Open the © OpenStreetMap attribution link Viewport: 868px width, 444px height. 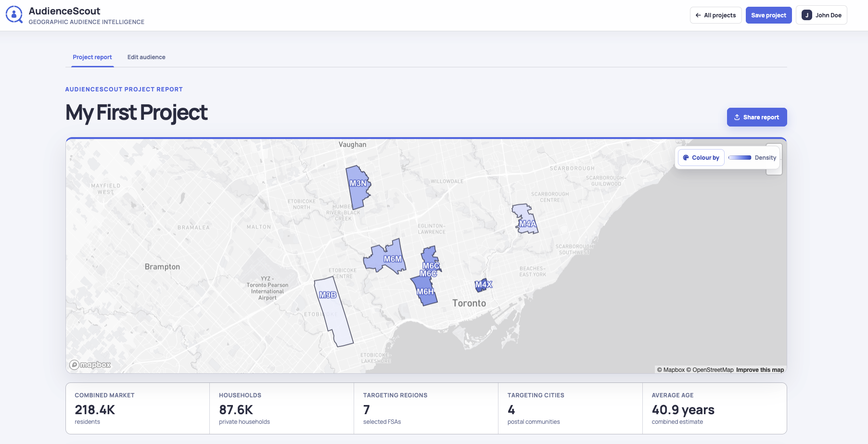tap(710, 370)
